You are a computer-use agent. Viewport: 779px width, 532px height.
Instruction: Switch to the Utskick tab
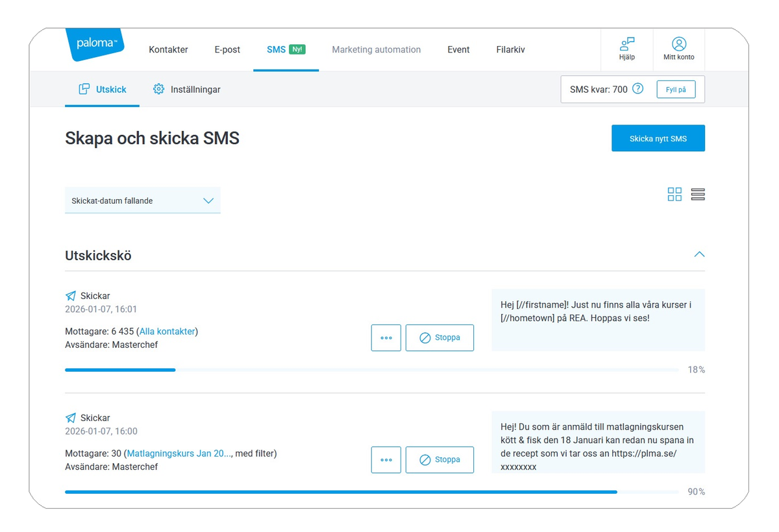pos(103,90)
